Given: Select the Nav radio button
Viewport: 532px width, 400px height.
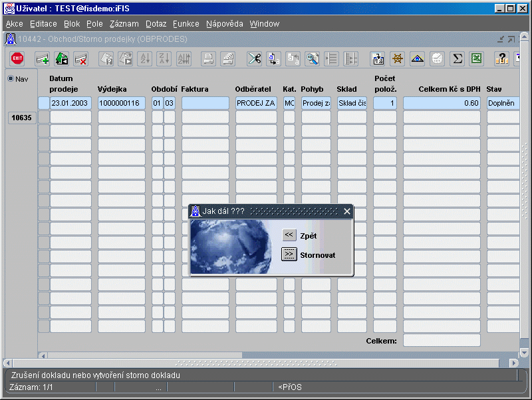Looking at the screenshot, I should click(11, 78).
